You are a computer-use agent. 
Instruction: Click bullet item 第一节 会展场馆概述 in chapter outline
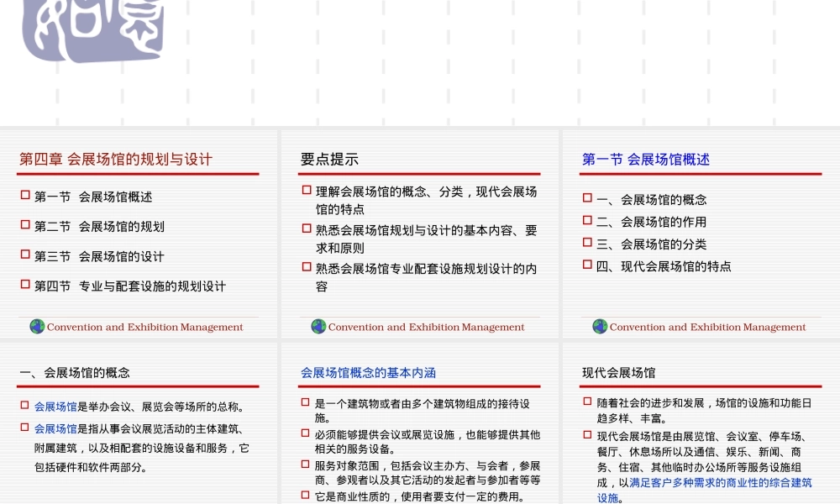point(93,197)
